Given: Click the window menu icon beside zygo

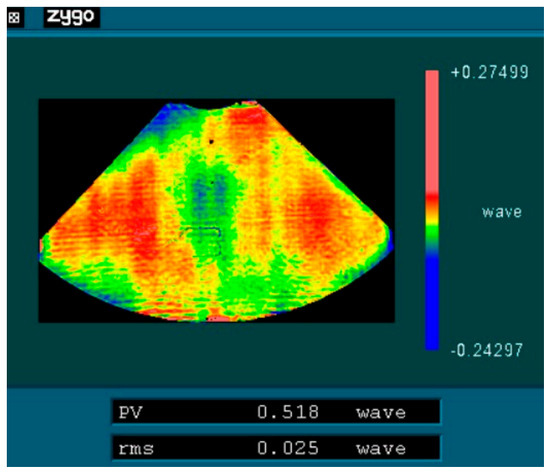Looking at the screenshot, I should click(14, 18).
